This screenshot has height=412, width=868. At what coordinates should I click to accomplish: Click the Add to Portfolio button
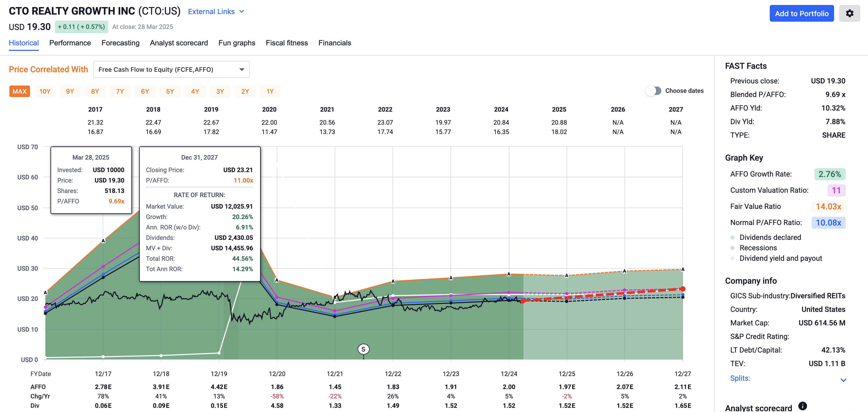(802, 14)
